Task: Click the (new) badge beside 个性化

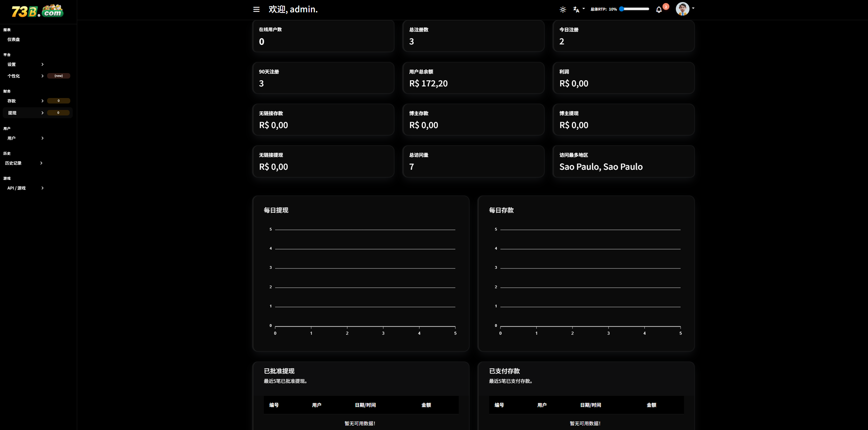Action: tap(58, 76)
